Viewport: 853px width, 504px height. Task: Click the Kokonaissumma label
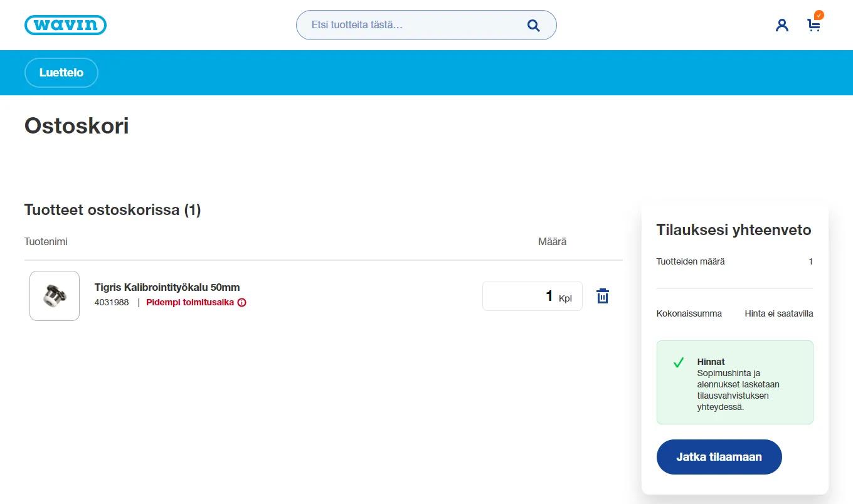[689, 313]
